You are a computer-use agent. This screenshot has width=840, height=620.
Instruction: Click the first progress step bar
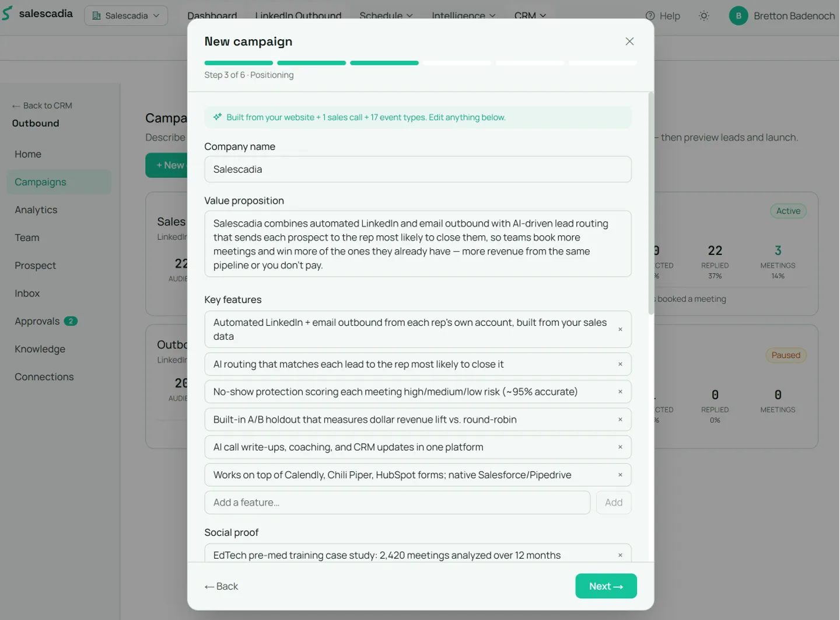click(239, 63)
